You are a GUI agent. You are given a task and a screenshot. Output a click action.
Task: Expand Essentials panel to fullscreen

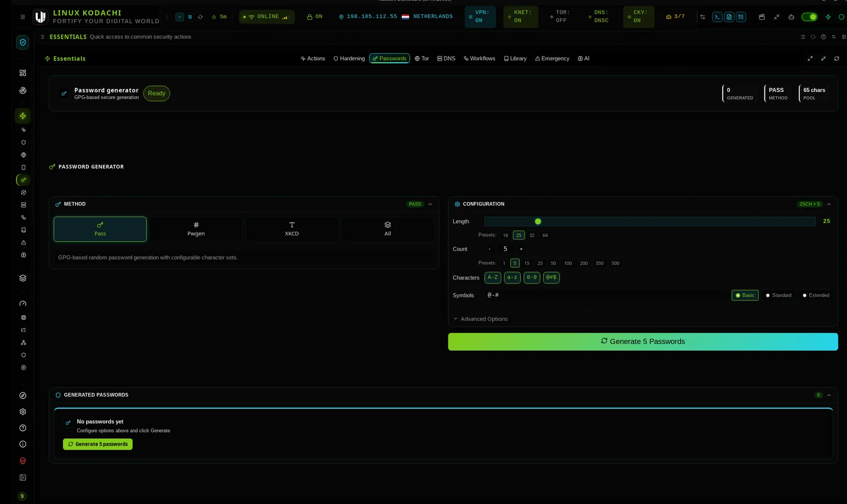tap(810, 59)
